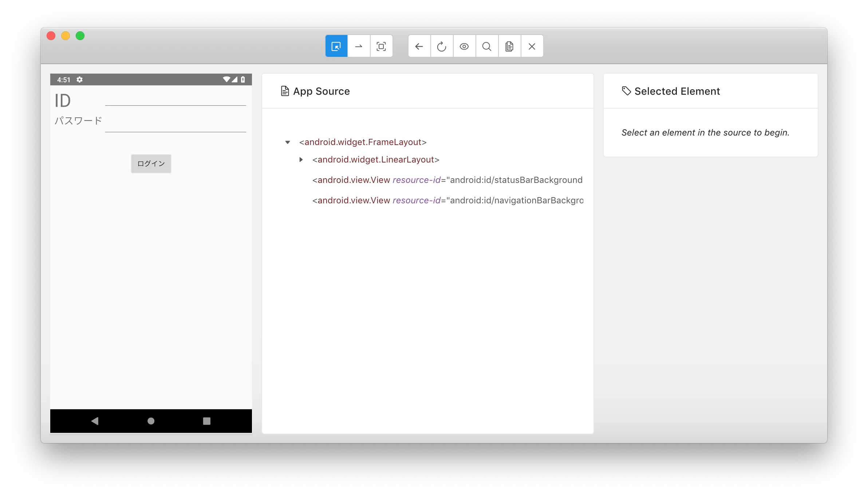Click the WiFi signal icon in device
Viewport: 868px width, 497px height.
[226, 79]
